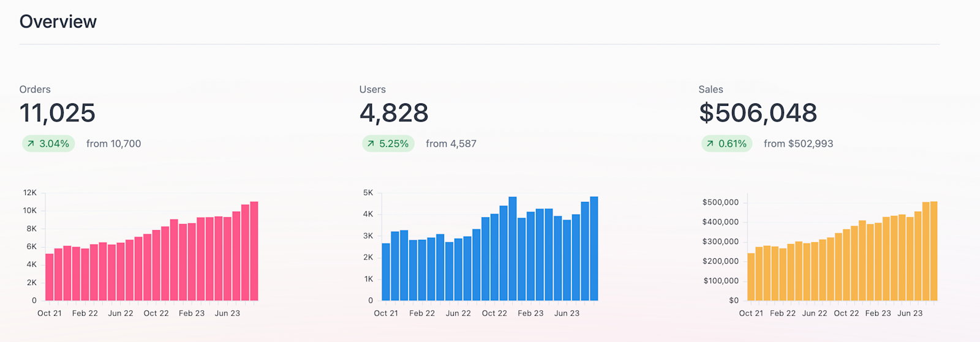Click the Sales total $506,048
The width and height of the screenshot is (980, 342).
[x=758, y=113]
